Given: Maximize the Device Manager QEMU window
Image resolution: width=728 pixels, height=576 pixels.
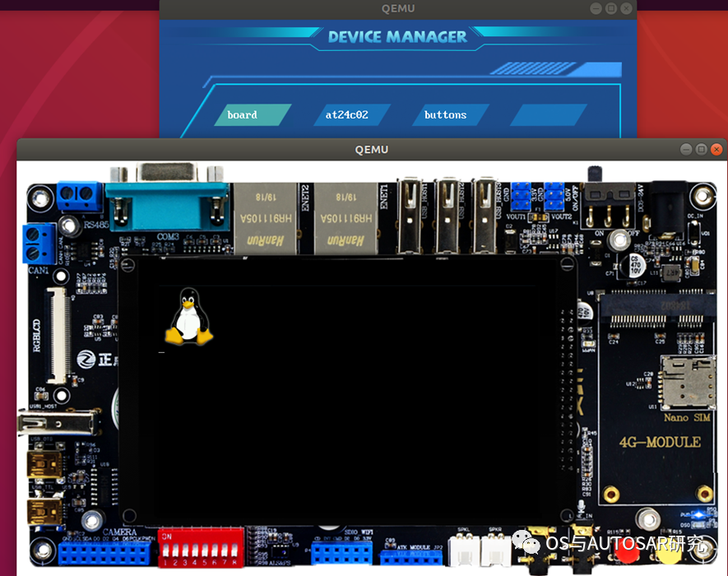Looking at the screenshot, I should pos(611,8).
